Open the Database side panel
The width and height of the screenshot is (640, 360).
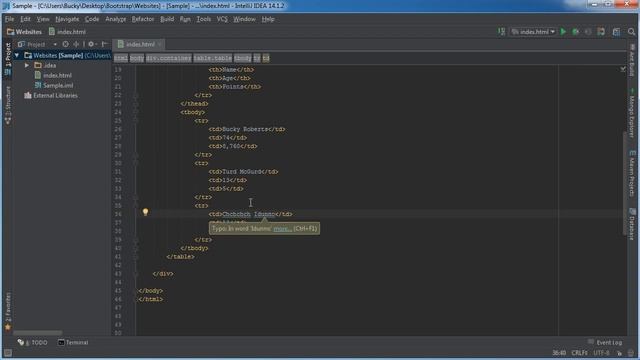632,224
